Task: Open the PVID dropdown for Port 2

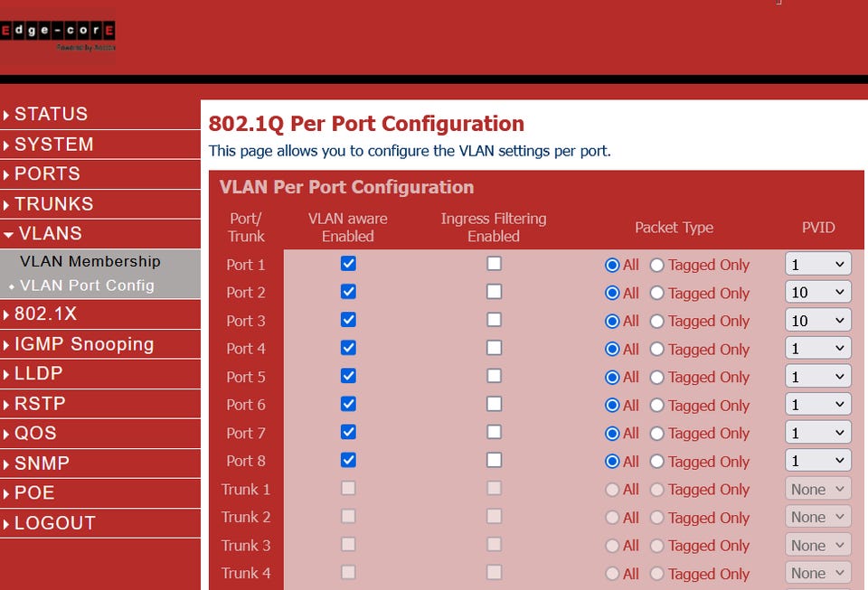Action: [x=817, y=293]
